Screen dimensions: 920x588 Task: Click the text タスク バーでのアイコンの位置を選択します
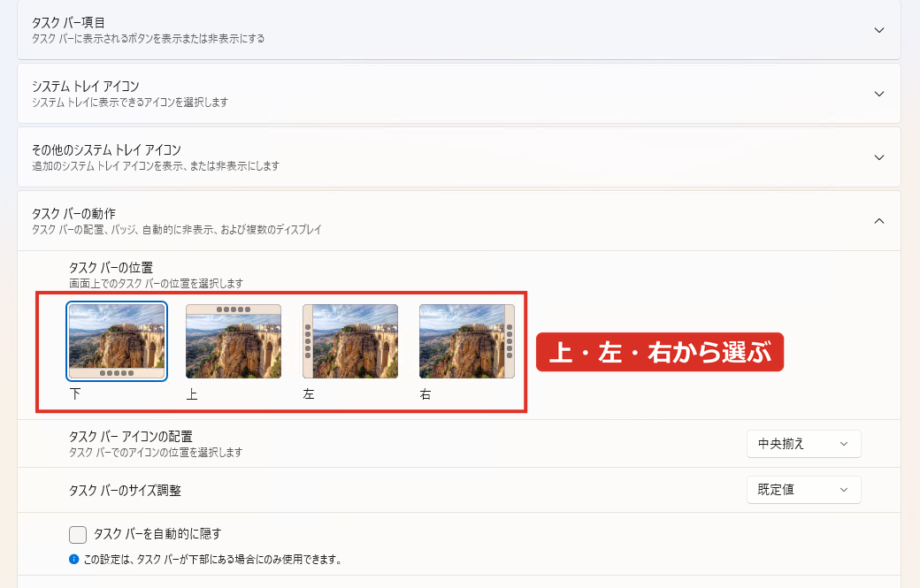156,453
